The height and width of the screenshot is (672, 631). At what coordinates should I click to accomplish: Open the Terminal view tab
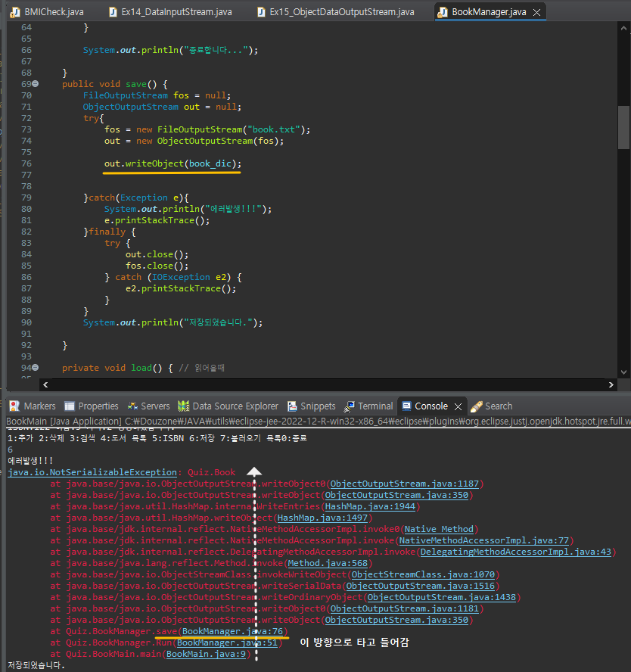(x=368, y=406)
